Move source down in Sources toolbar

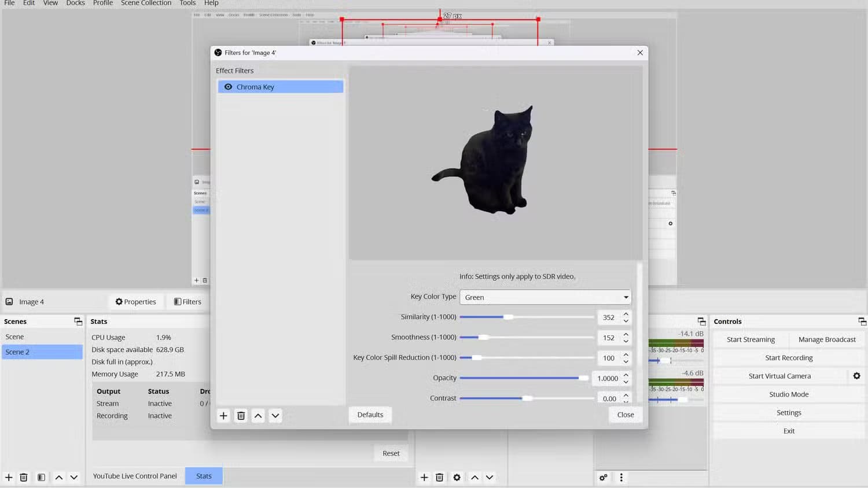490,478
